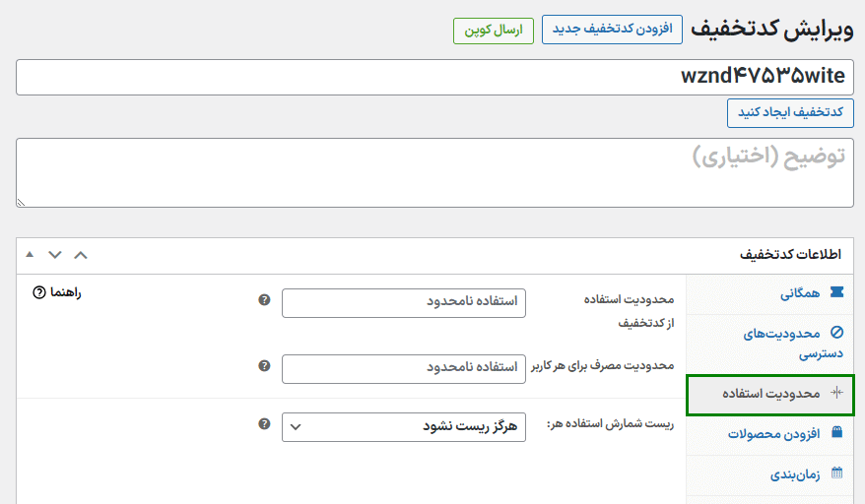Viewport: 865px width, 504px height.
Task: Click the راهنما help link
Action: [x=57, y=292]
